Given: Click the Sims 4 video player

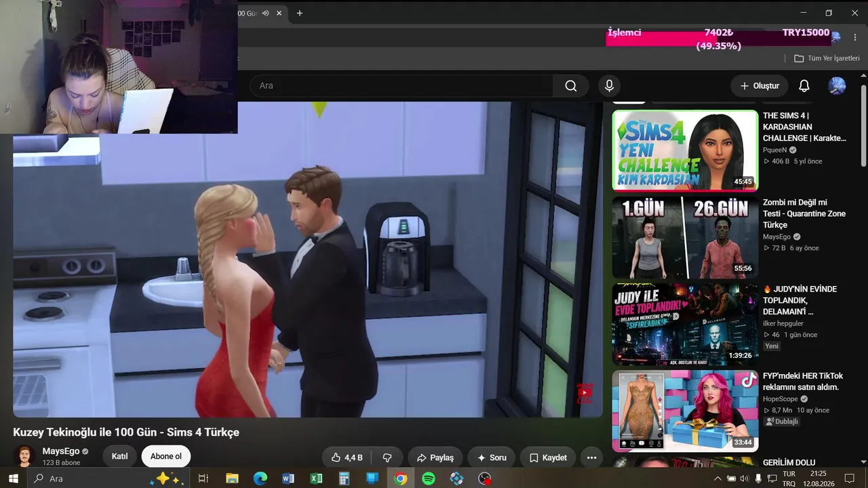Looking at the screenshot, I should (x=308, y=260).
